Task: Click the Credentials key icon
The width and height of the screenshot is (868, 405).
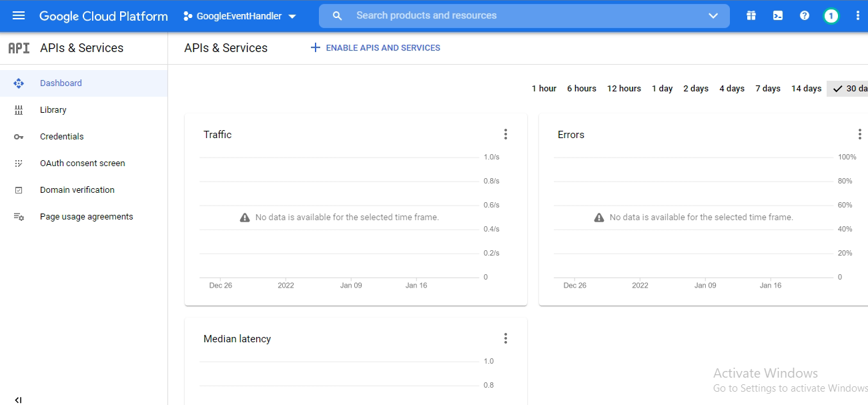Action: pos(19,137)
